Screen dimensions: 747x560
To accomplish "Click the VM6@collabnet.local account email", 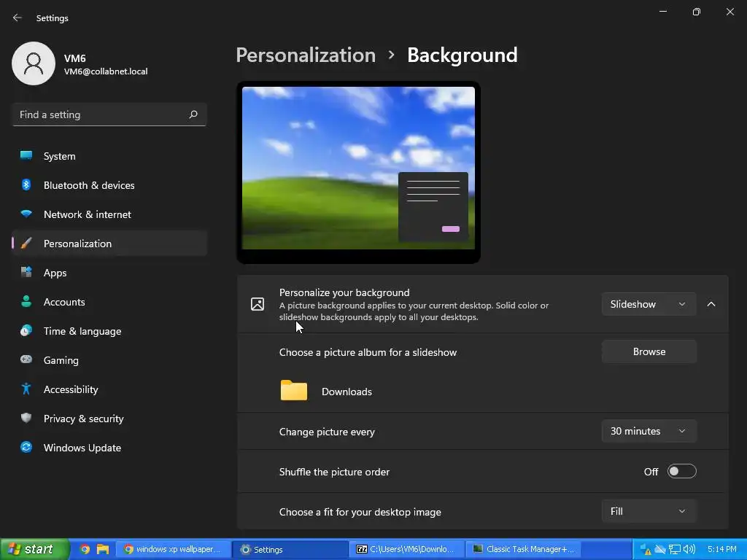I will click(106, 71).
